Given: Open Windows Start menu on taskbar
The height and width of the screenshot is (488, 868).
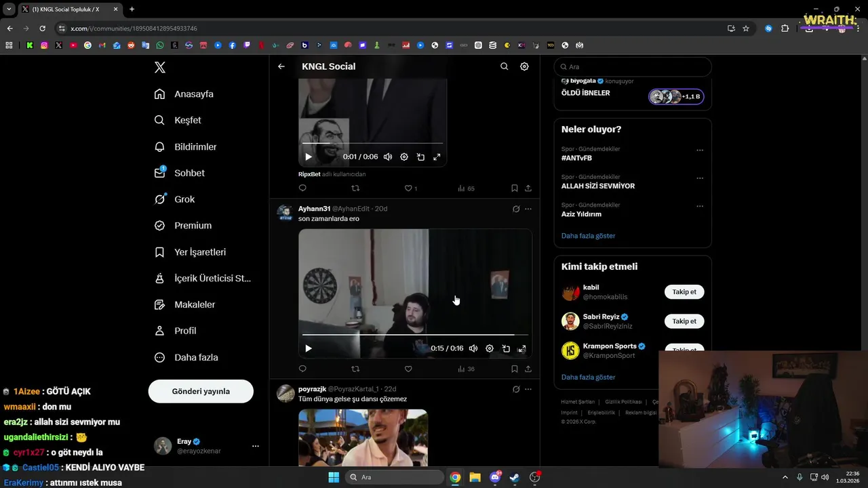Looking at the screenshot, I should pos(334,477).
